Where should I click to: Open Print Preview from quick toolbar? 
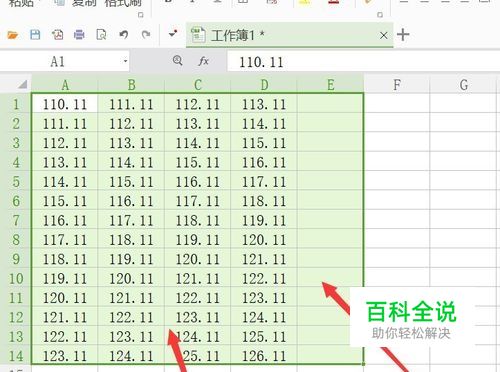click(x=101, y=35)
